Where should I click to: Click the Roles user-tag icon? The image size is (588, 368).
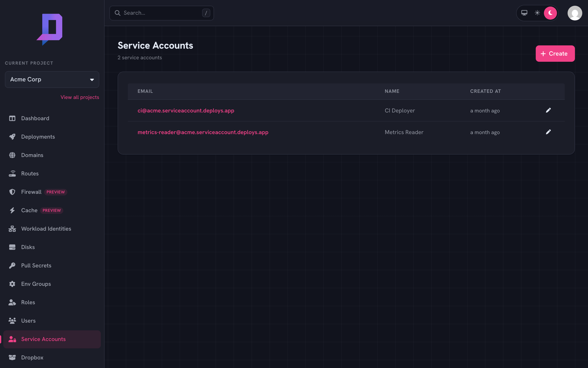pos(12,302)
